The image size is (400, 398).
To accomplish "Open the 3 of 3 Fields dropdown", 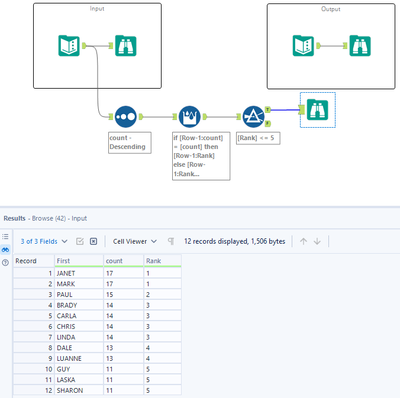I will tap(44, 241).
